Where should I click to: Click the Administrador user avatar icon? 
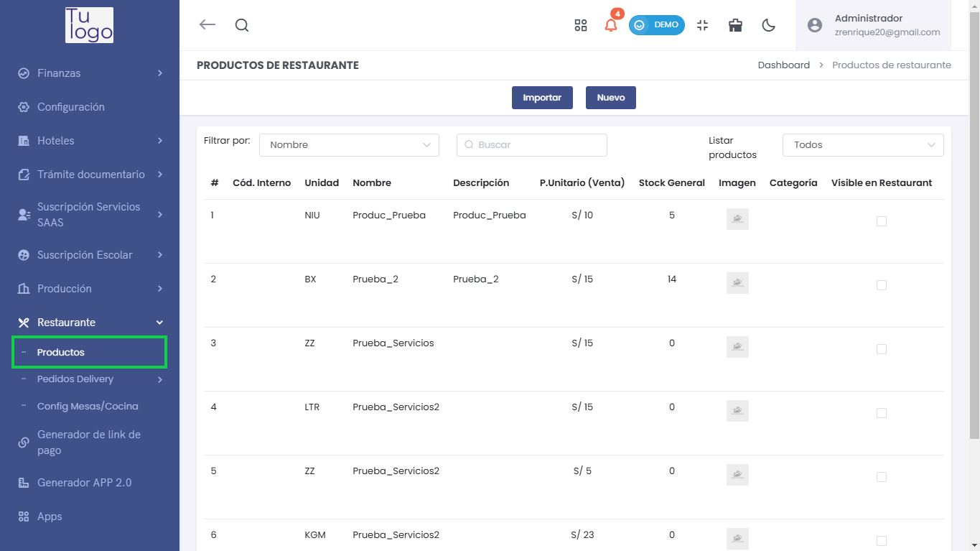814,25
